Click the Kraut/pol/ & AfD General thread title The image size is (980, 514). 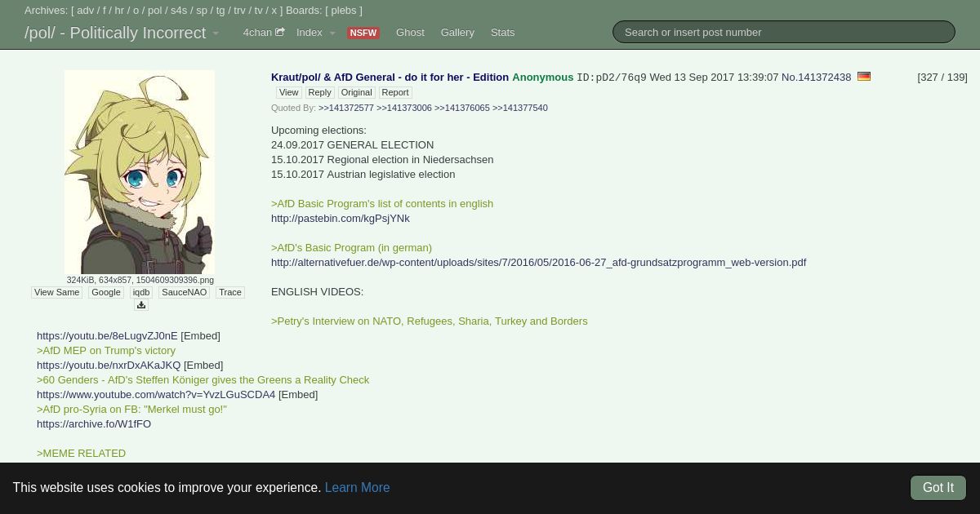pyautogui.click(x=390, y=77)
